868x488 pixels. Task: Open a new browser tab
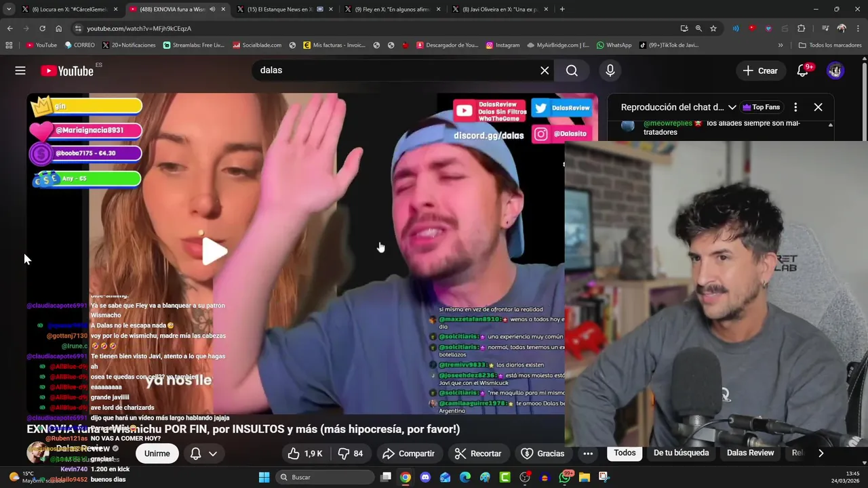click(561, 9)
